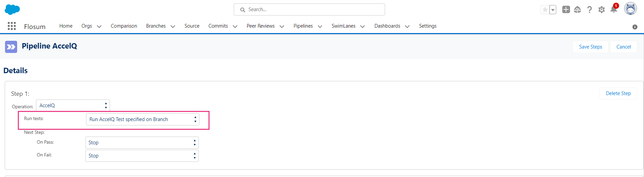This screenshot has height=177, width=644.
Task: Click the Delete Step button
Action: (618, 93)
